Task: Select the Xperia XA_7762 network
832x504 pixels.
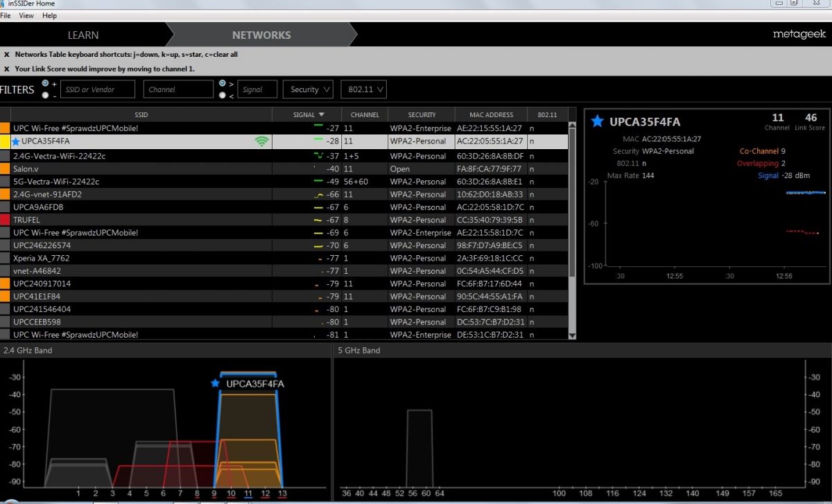Action: tap(284, 258)
